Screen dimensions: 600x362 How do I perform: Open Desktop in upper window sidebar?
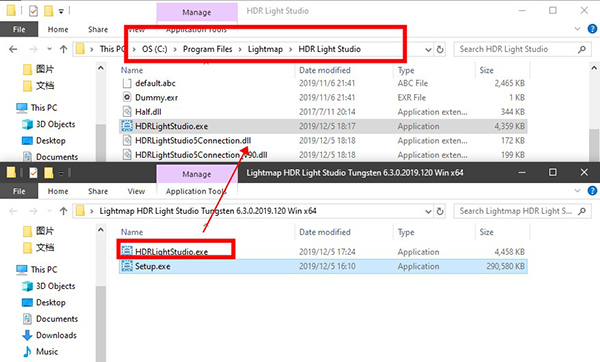click(44, 141)
